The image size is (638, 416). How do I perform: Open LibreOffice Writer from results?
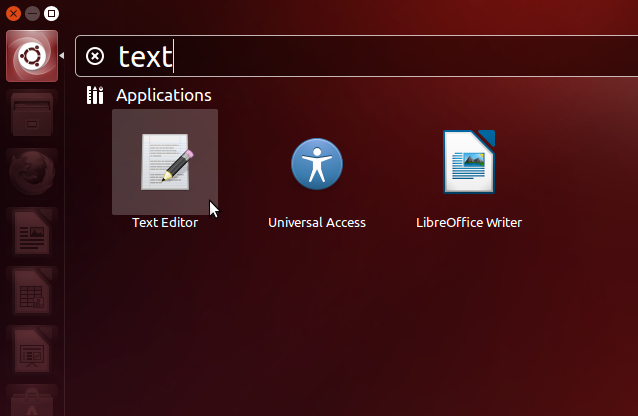click(469, 162)
